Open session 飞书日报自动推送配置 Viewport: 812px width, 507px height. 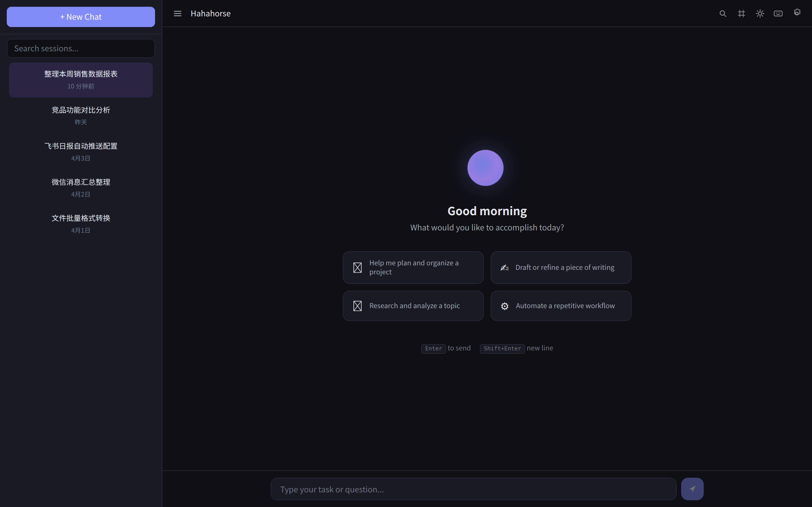(81, 152)
